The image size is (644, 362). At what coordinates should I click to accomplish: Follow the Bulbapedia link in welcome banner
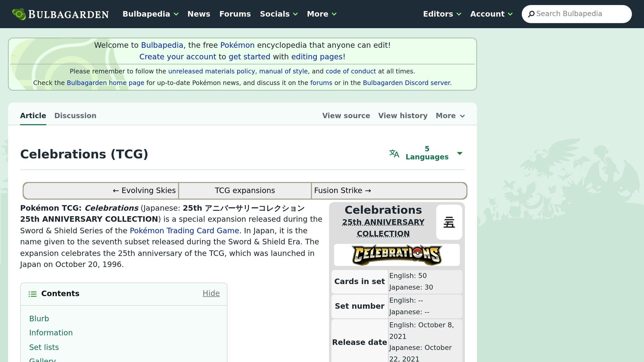pos(162,45)
